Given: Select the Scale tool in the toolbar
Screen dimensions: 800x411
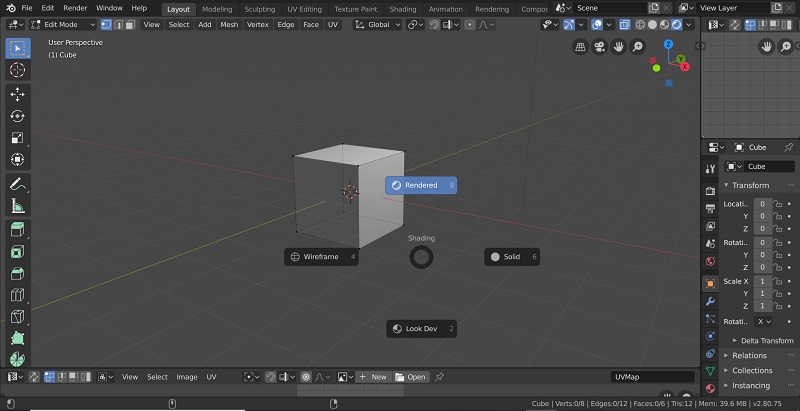Looking at the screenshot, I should pos(17,138).
